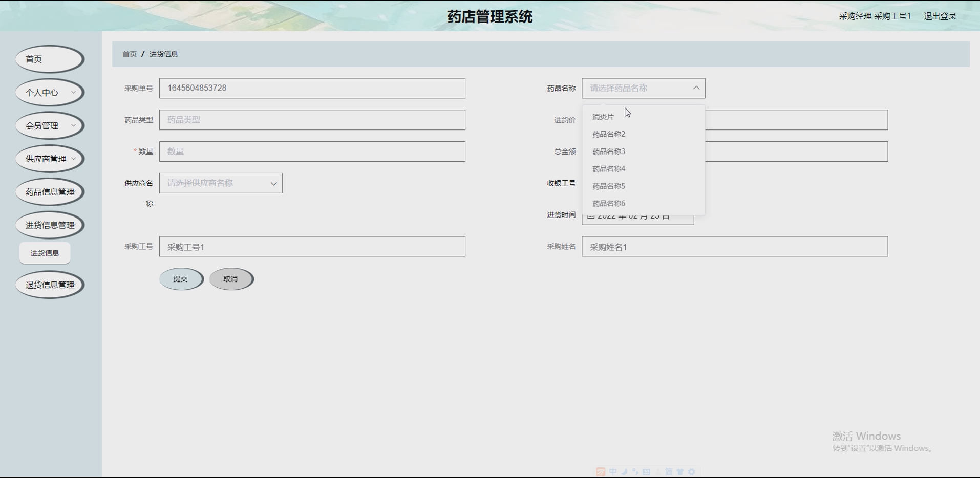Click into the 采购姓名 input field
The image size is (980, 478).
pos(735,247)
